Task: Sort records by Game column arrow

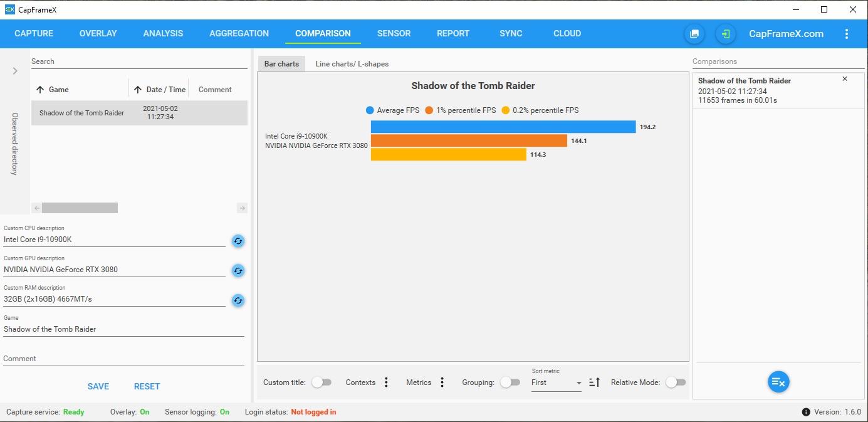Action: point(40,90)
